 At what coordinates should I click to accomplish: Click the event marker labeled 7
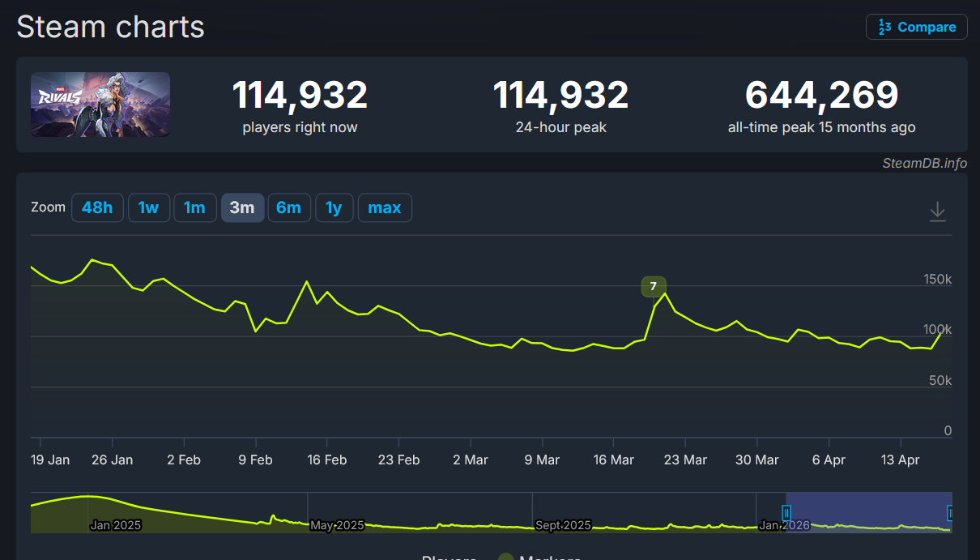(x=654, y=286)
